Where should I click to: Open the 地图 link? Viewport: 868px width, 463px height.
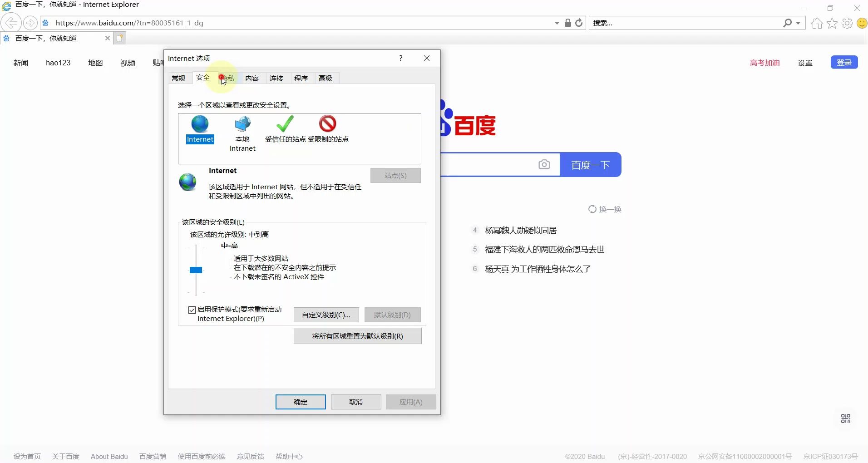tap(95, 63)
